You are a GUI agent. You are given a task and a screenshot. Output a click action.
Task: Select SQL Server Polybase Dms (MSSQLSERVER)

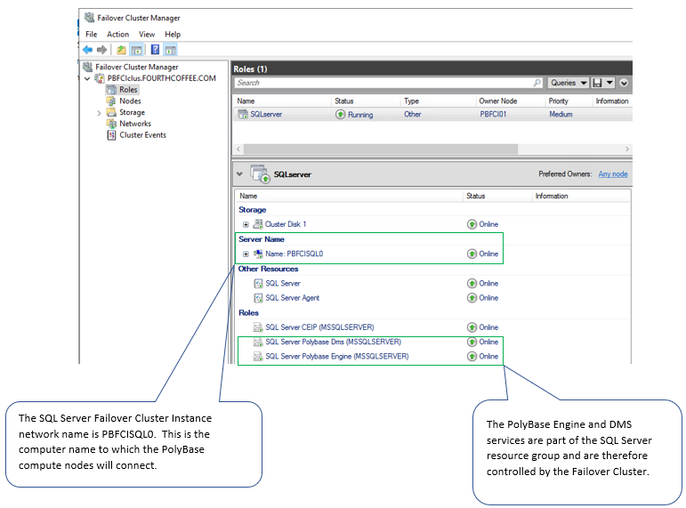tap(333, 342)
